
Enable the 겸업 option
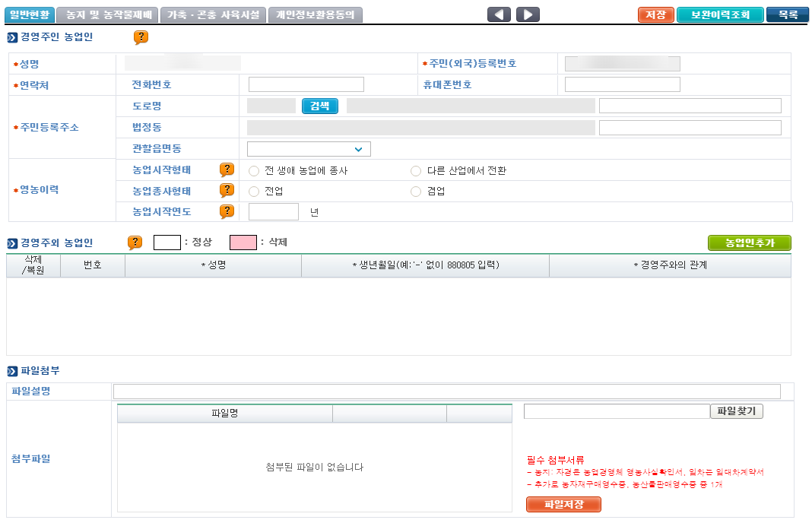pos(416,191)
